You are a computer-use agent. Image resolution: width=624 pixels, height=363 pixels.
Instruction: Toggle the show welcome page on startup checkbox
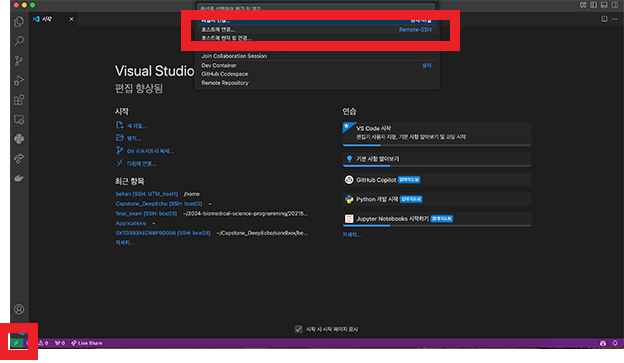click(298, 329)
